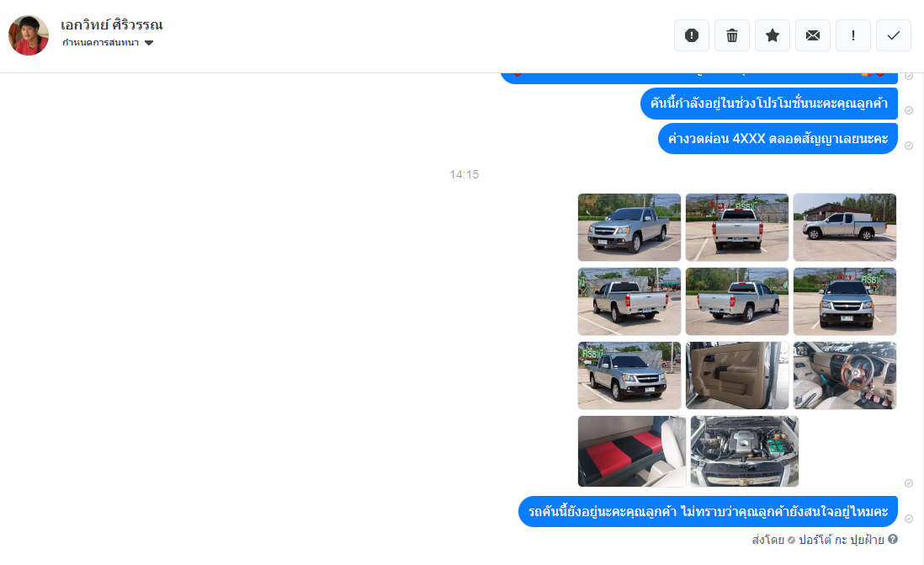Screen dimensions: 924x565
Task: Expand the กำหนดการสนทนา dropdown arrow
Action: [x=149, y=42]
